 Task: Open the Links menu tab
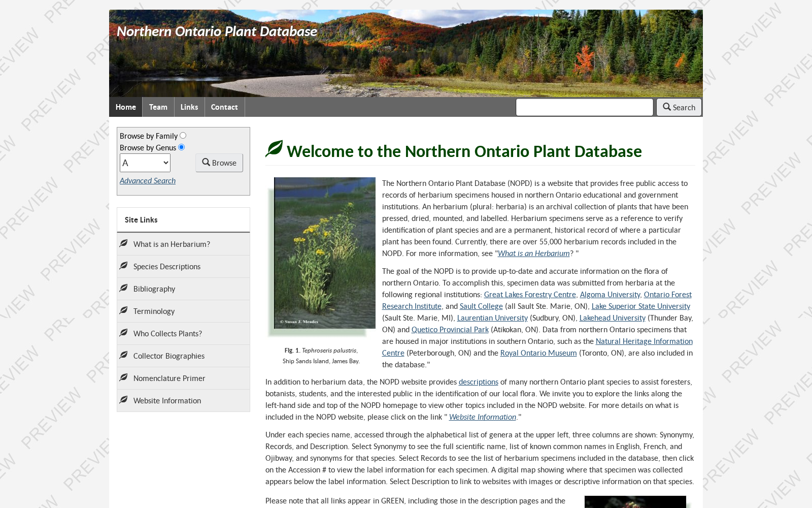189,107
